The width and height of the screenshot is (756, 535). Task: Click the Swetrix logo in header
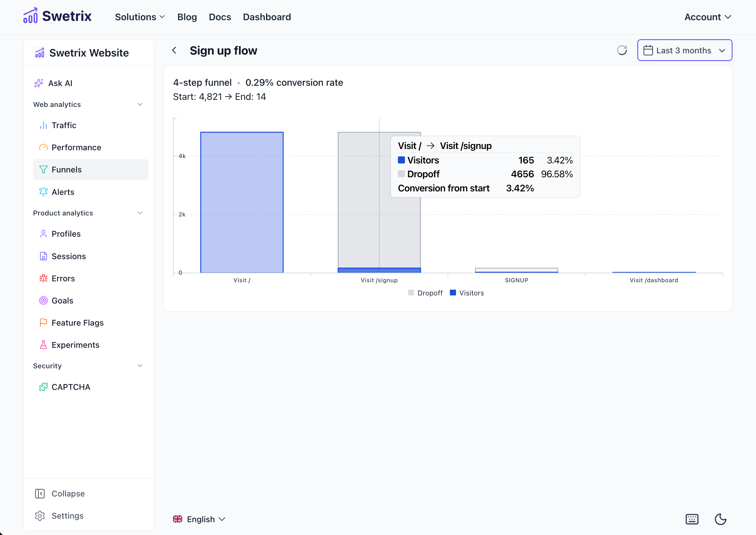point(57,16)
